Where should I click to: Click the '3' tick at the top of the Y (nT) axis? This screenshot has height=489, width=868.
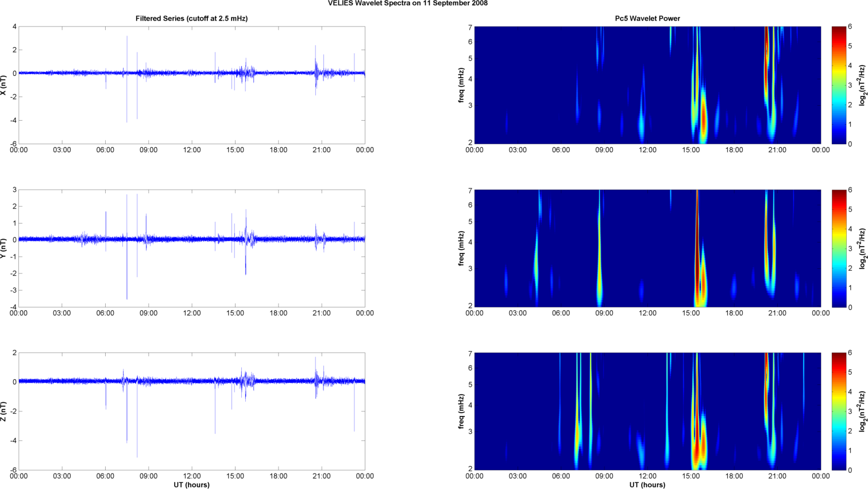click(x=14, y=190)
